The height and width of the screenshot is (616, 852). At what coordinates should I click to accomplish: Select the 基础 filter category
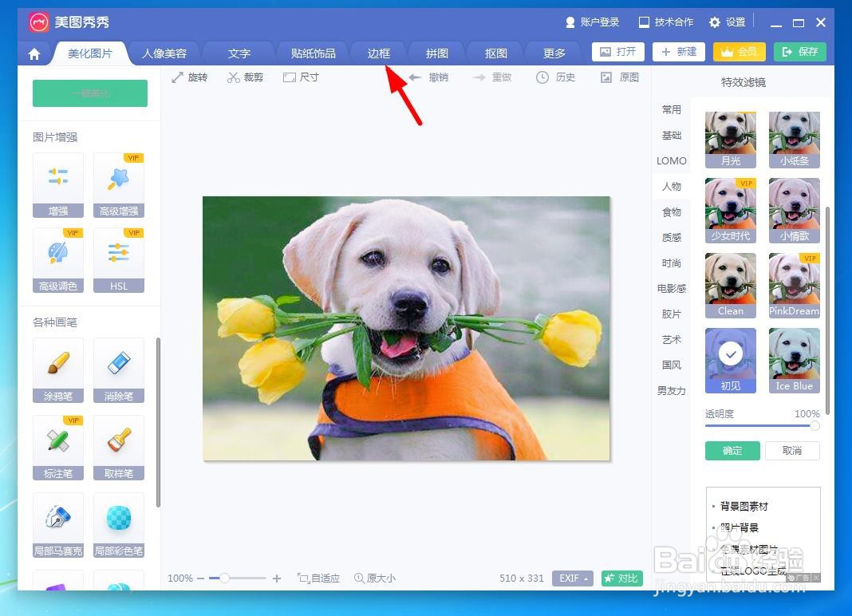(672, 136)
